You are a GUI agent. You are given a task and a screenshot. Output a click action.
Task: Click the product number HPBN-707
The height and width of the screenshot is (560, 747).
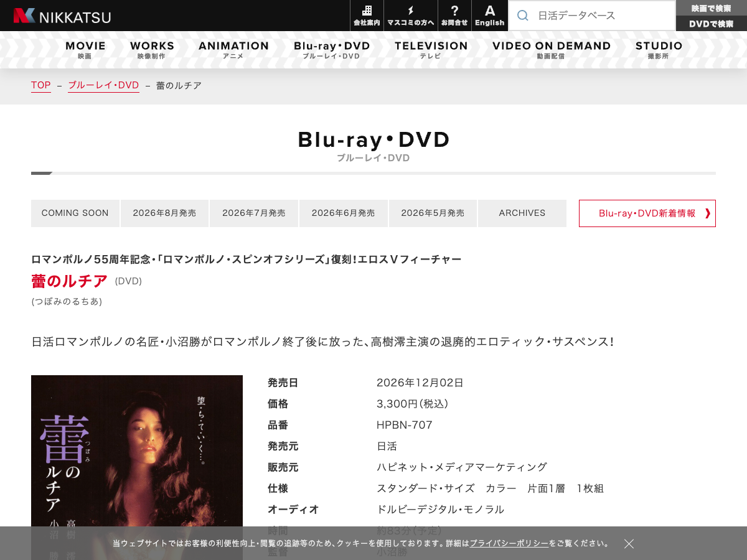pos(405,425)
